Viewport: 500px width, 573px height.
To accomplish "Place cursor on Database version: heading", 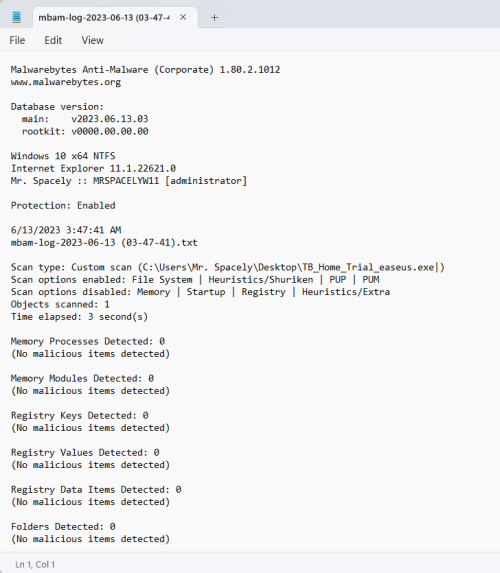I will 57,107.
